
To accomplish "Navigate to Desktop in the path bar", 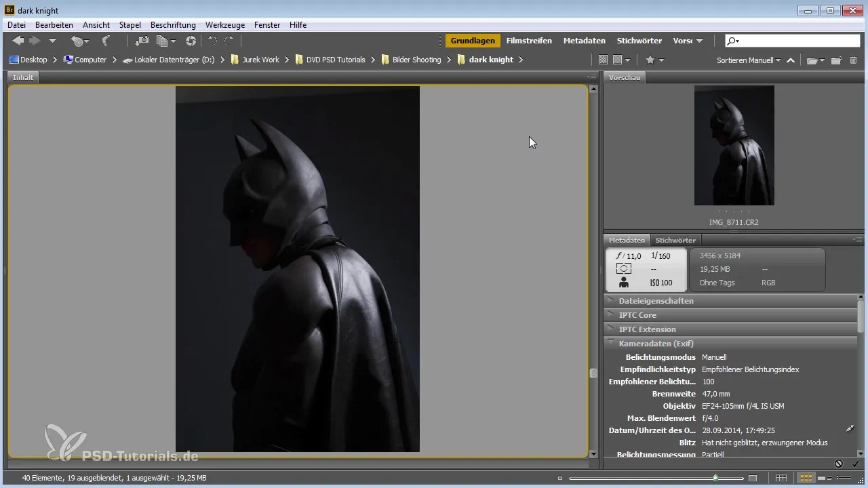I will (28, 60).
